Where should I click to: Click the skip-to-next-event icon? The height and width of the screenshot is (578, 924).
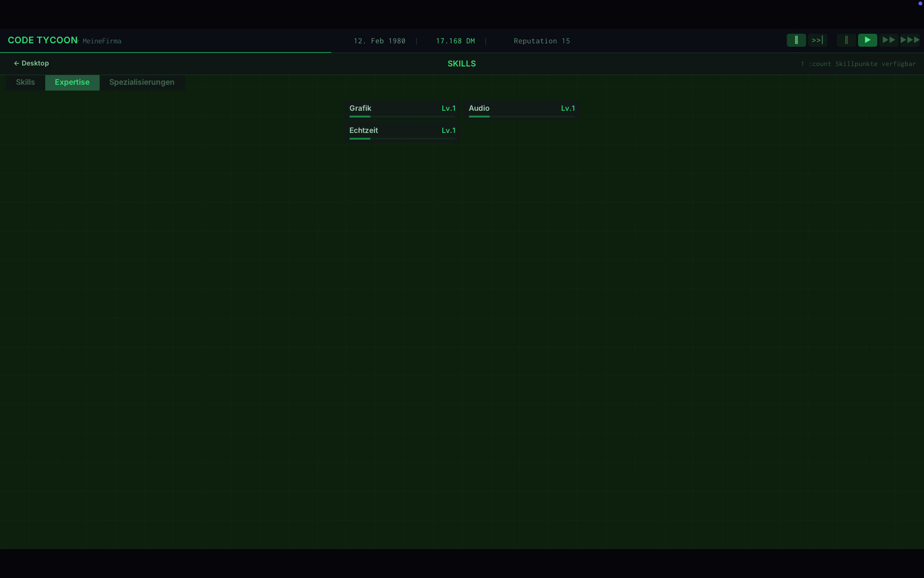click(x=817, y=40)
